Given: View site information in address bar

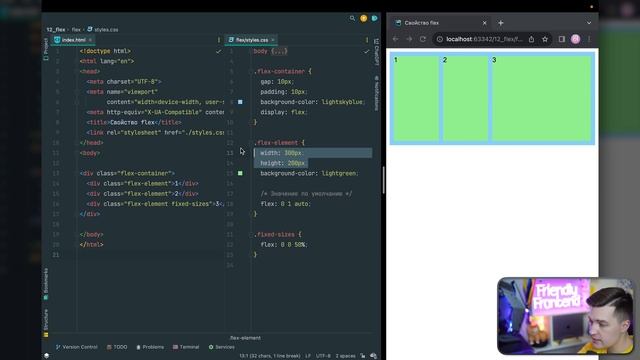Looking at the screenshot, I should [x=440, y=39].
